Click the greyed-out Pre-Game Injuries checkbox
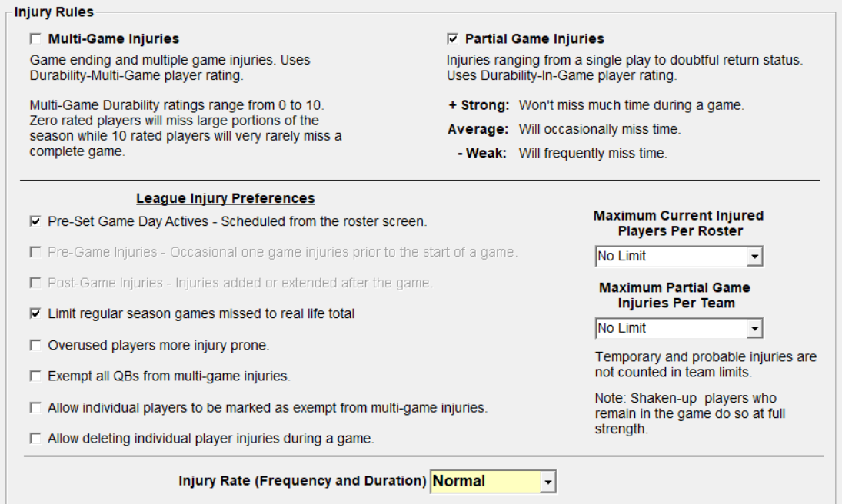 (35, 253)
